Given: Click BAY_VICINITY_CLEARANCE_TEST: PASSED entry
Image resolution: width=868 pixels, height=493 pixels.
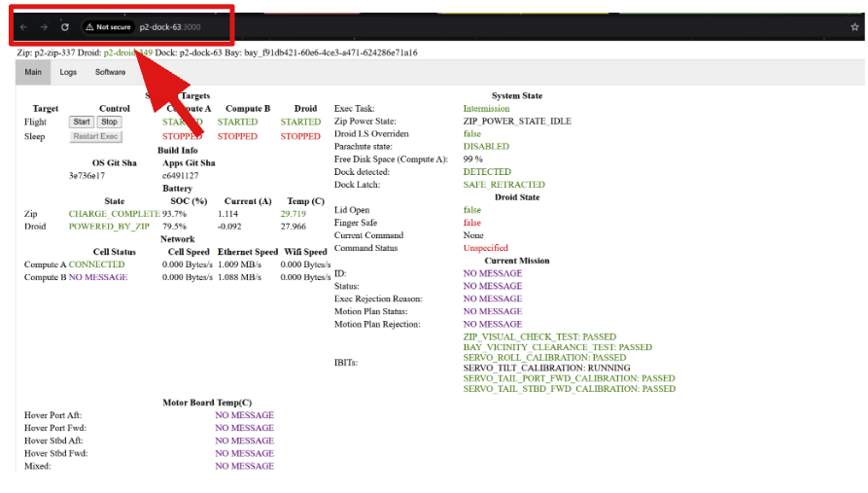Looking at the screenshot, I should pyautogui.click(x=558, y=347).
